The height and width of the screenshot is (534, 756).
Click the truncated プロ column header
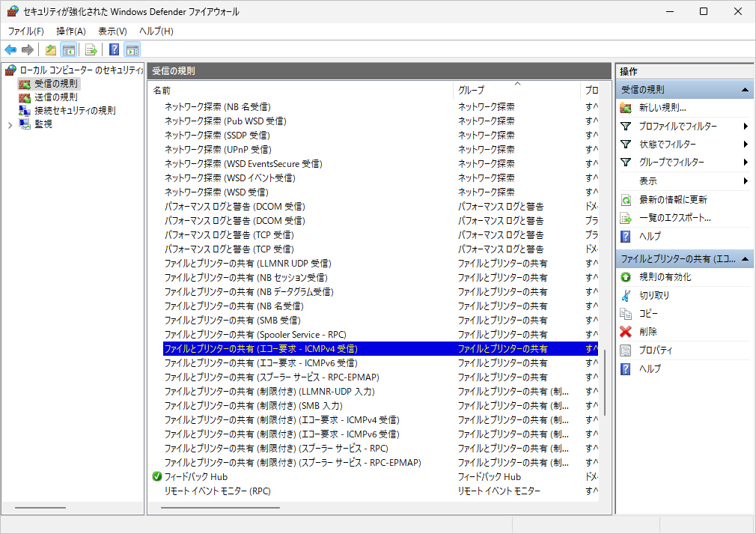pyautogui.click(x=590, y=90)
